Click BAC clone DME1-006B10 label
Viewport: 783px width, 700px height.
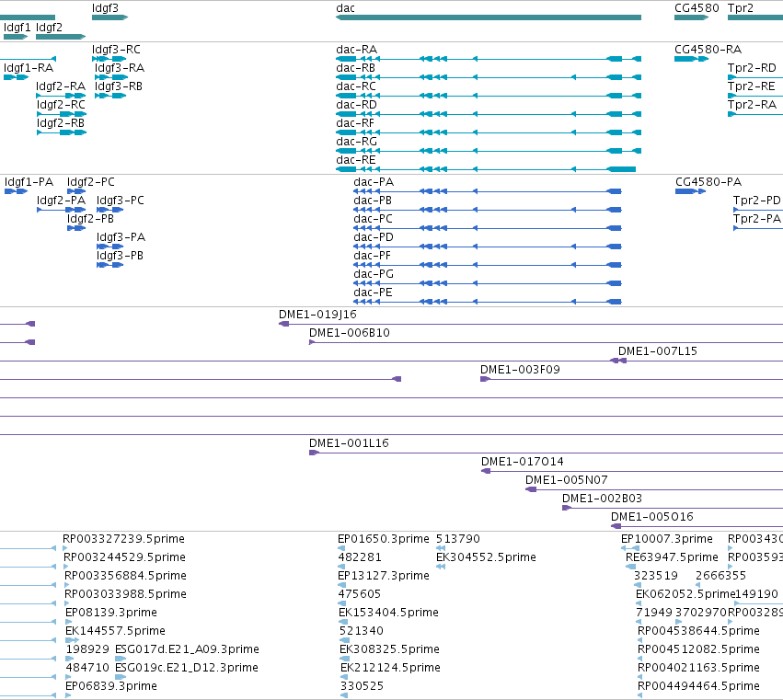350,333
